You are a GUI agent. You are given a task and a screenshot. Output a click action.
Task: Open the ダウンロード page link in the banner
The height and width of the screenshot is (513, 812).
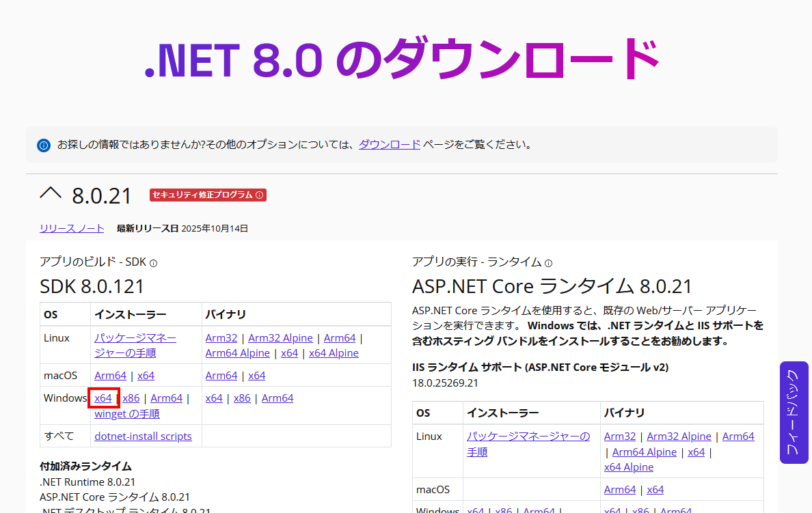pos(390,144)
